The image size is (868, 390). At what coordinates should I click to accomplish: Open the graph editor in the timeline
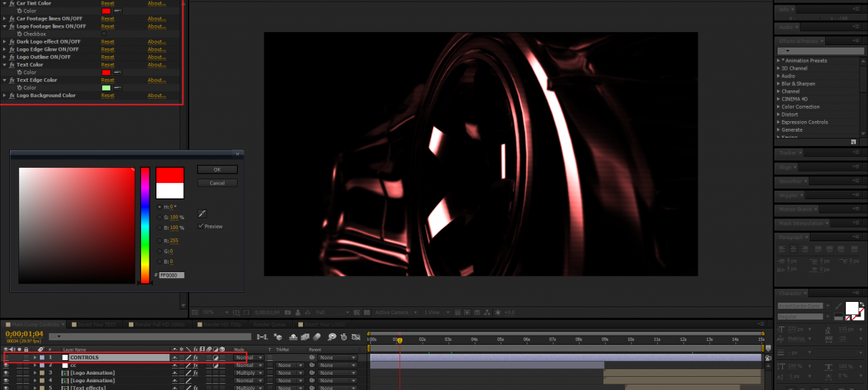[x=356, y=336]
